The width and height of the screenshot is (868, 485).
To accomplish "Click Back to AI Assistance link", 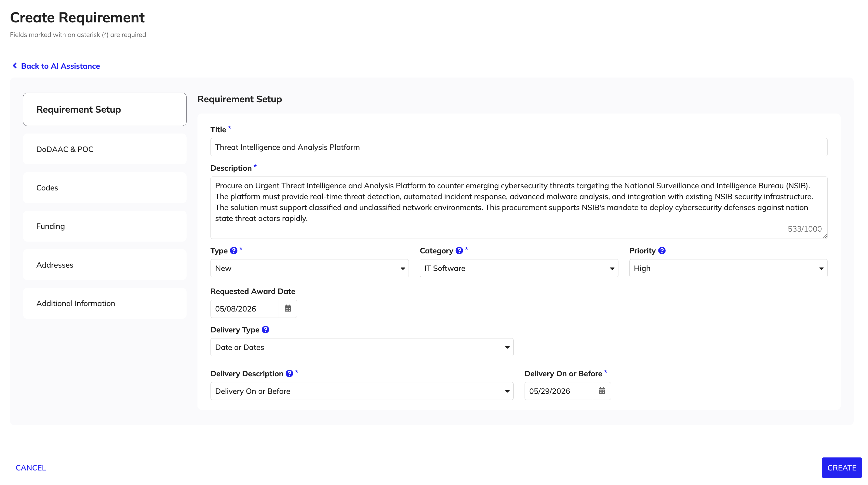I will (60, 66).
